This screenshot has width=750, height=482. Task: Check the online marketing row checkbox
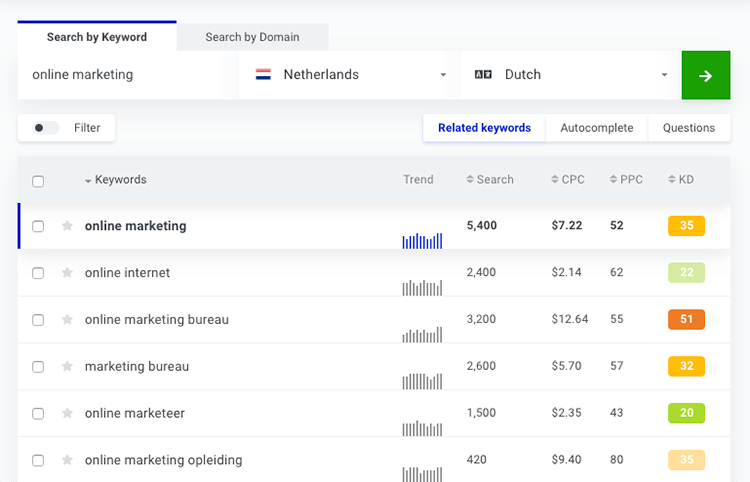(38, 226)
